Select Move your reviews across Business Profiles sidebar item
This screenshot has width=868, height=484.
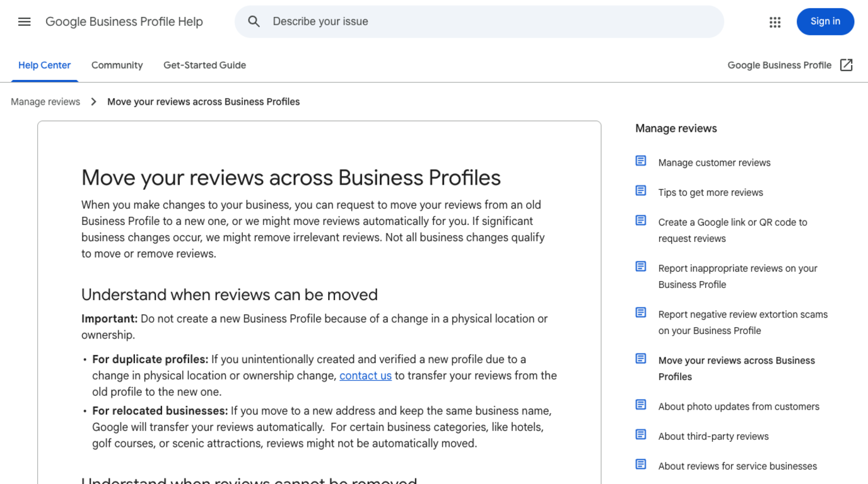736,368
